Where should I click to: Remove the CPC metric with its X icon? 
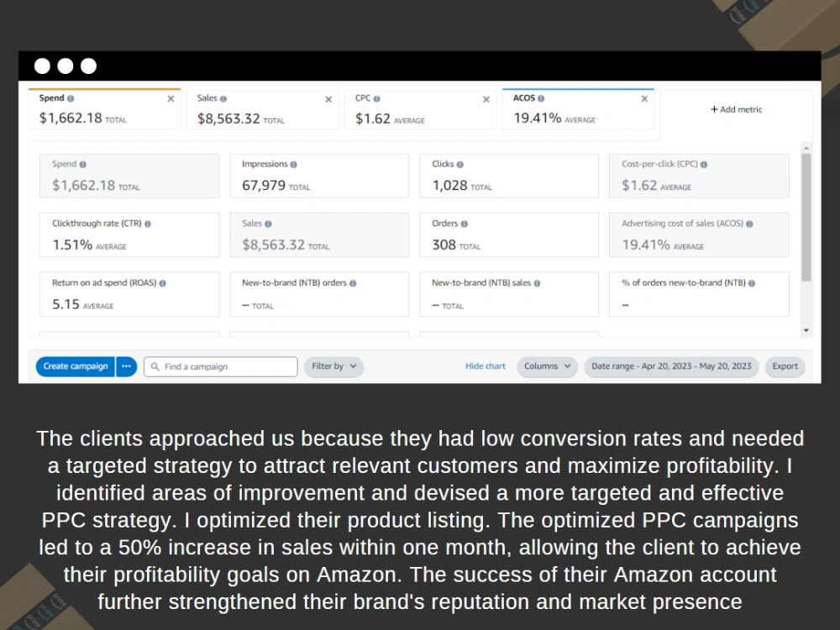tap(486, 99)
